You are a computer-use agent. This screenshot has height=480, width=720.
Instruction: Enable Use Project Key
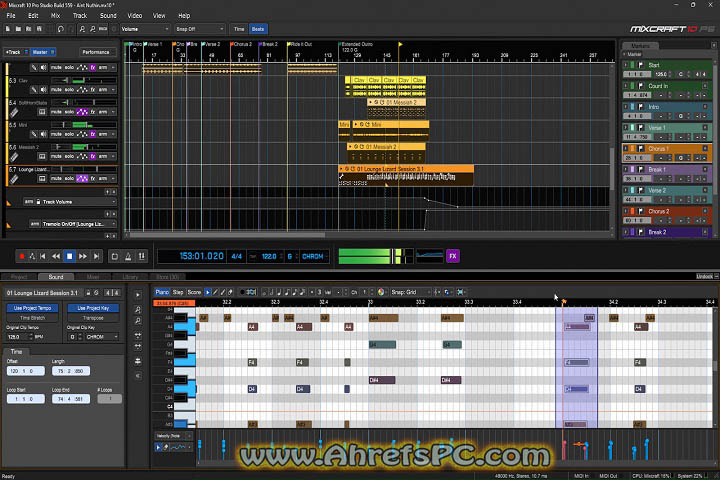(93, 308)
